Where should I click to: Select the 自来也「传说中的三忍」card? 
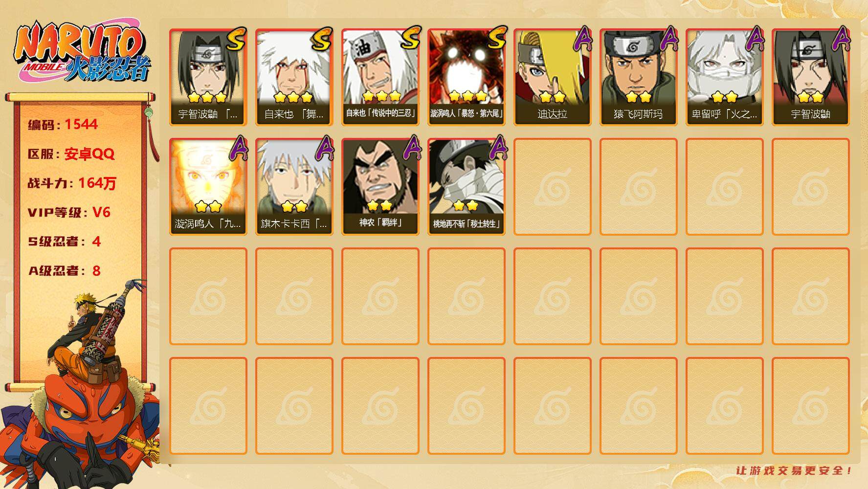click(380, 77)
